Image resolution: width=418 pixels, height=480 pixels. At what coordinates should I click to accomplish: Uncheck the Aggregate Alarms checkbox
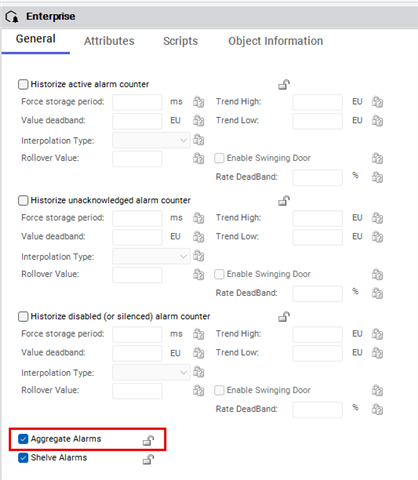(23, 439)
